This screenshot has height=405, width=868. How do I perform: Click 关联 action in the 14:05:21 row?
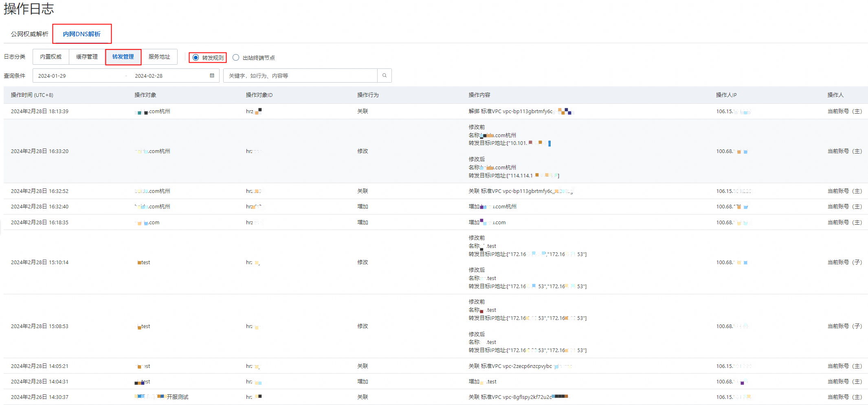[363, 366]
